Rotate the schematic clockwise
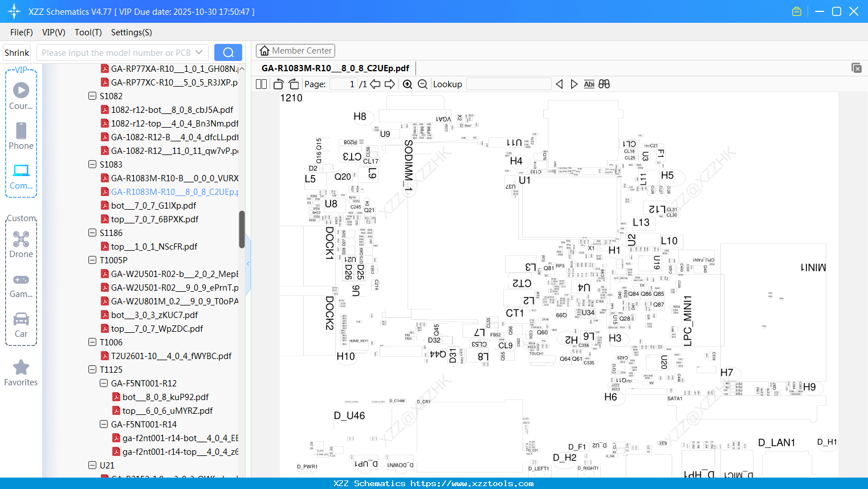The width and height of the screenshot is (868, 489). (294, 84)
